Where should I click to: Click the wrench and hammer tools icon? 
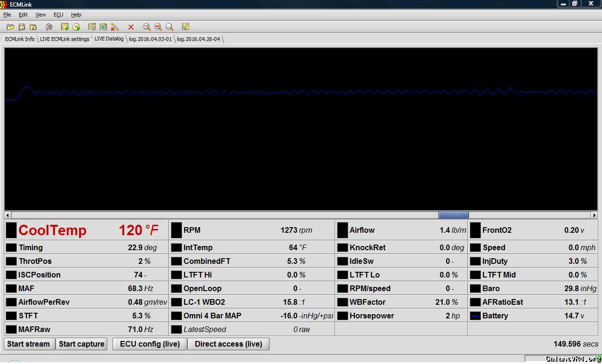(x=49, y=27)
